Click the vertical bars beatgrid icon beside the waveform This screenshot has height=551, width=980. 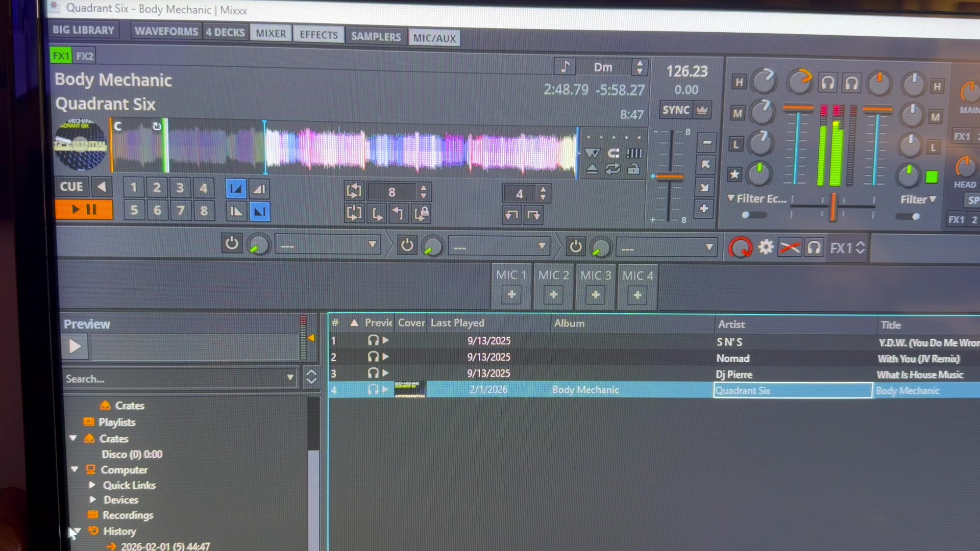634,153
